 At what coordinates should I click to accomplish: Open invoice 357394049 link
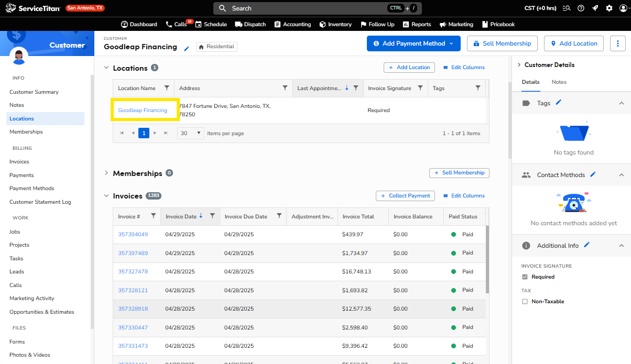click(x=133, y=234)
